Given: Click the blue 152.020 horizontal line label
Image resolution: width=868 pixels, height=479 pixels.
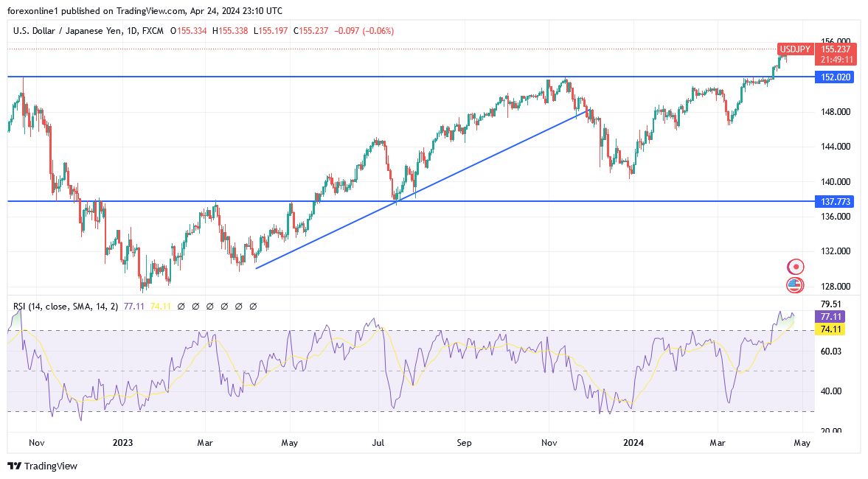Looking at the screenshot, I should point(833,76).
